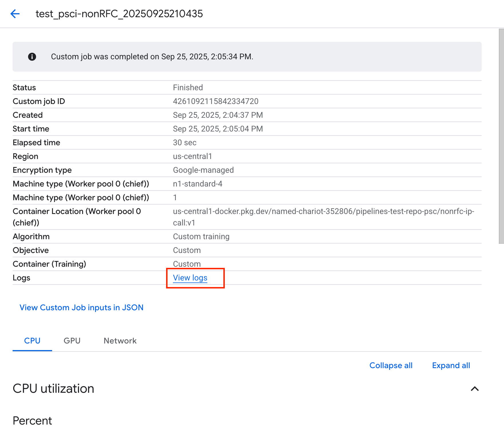Click the Finished status value

[188, 88]
